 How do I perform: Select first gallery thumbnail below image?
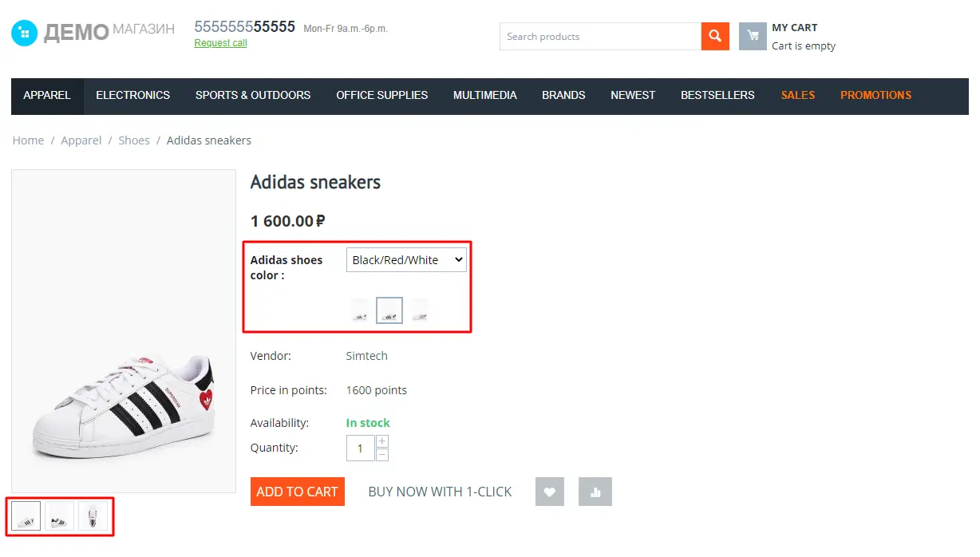click(26, 516)
